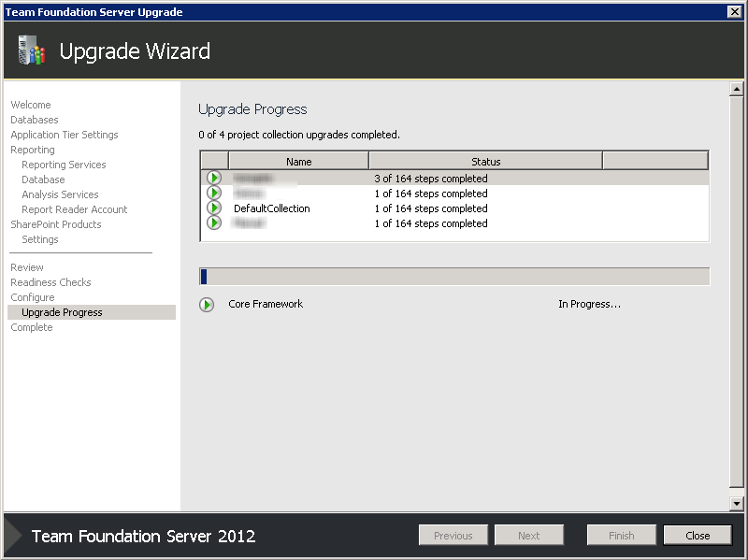Click the scrollbar down arrow

(737, 503)
